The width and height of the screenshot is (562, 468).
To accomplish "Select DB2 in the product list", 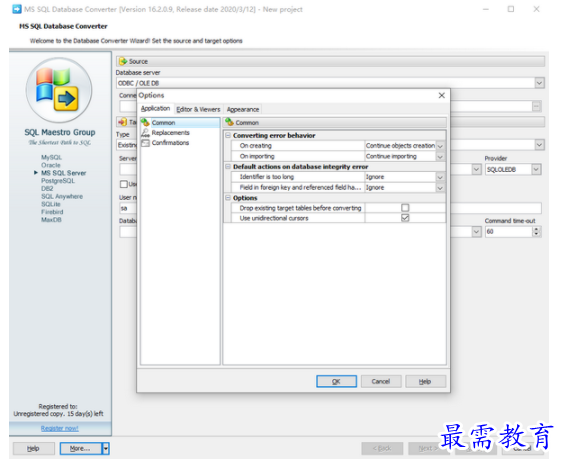I will [47, 188].
